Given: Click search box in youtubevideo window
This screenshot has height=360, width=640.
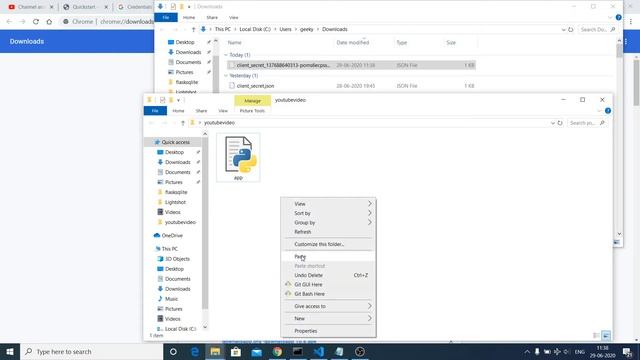Looking at the screenshot, I should tap(587, 123).
